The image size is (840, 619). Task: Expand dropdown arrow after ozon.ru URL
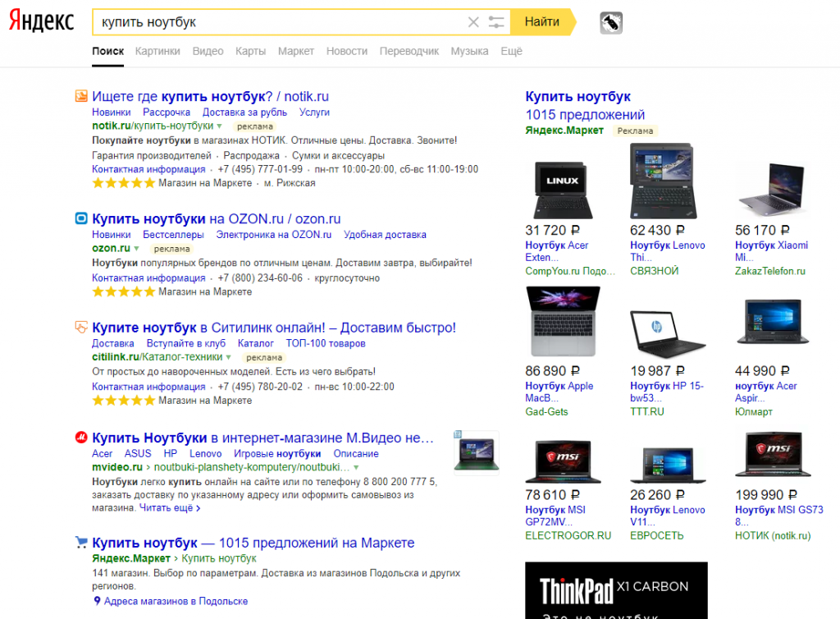(x=137, y=248)
